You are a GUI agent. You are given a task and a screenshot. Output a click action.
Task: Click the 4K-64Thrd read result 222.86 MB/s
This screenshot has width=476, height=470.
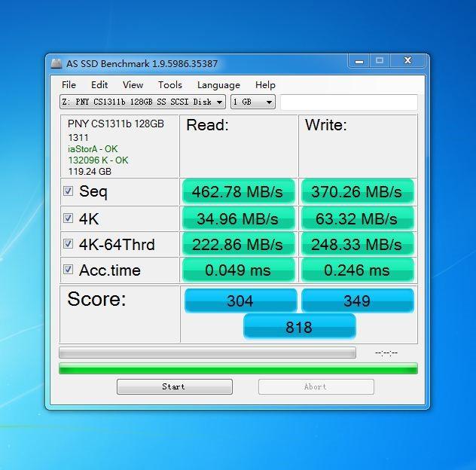238,244
